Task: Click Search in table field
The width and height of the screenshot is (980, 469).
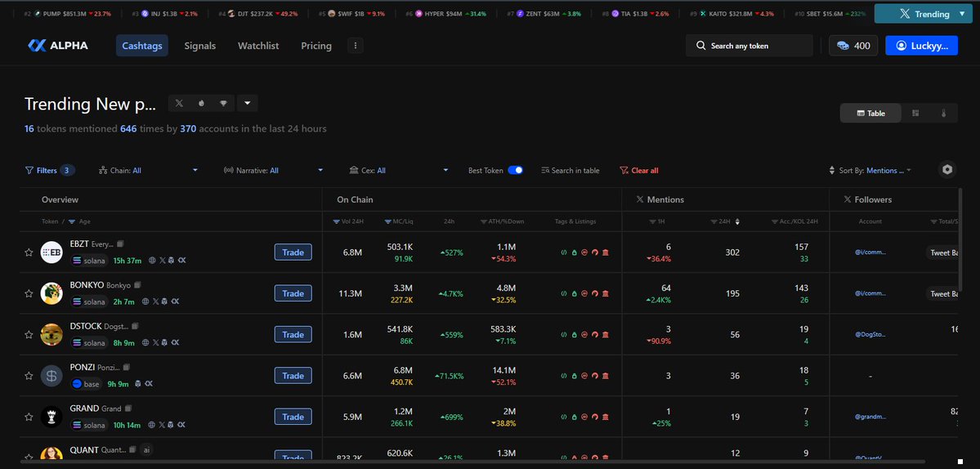Action: point(570,170)
